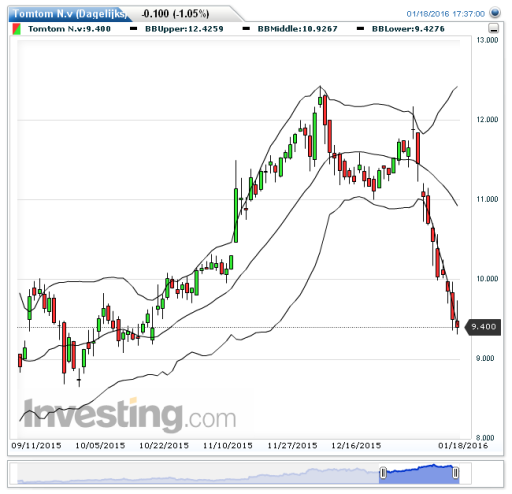Click the red-green Tomtom series color marker
The width and height of the screenshot is (512, 494).
16,29
